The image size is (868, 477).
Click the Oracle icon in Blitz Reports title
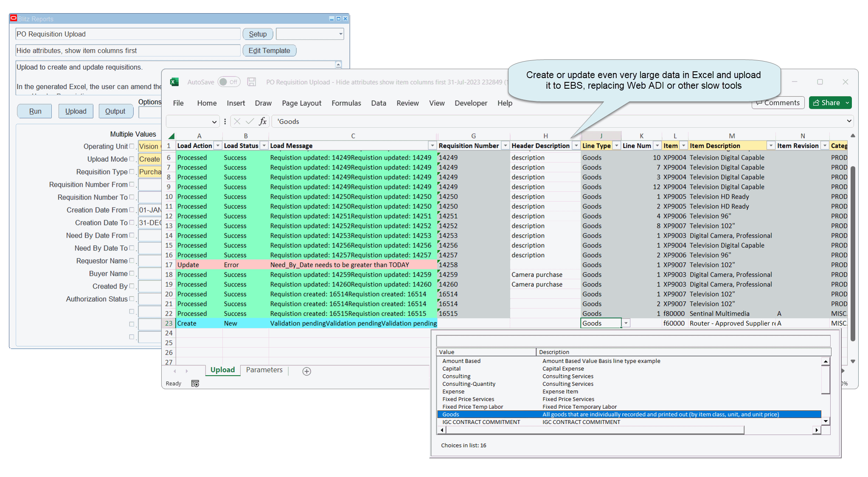(x=14, y=18)
